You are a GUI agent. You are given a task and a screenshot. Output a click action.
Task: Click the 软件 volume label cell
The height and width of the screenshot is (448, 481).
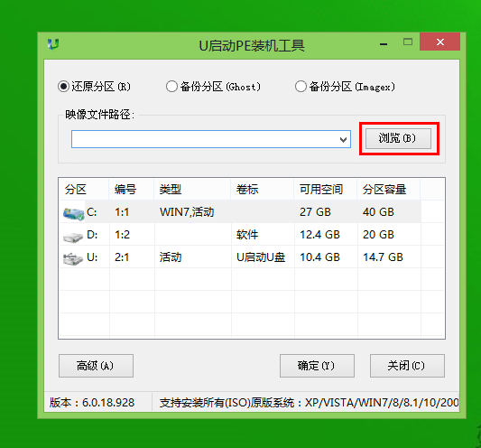point(247,235)
